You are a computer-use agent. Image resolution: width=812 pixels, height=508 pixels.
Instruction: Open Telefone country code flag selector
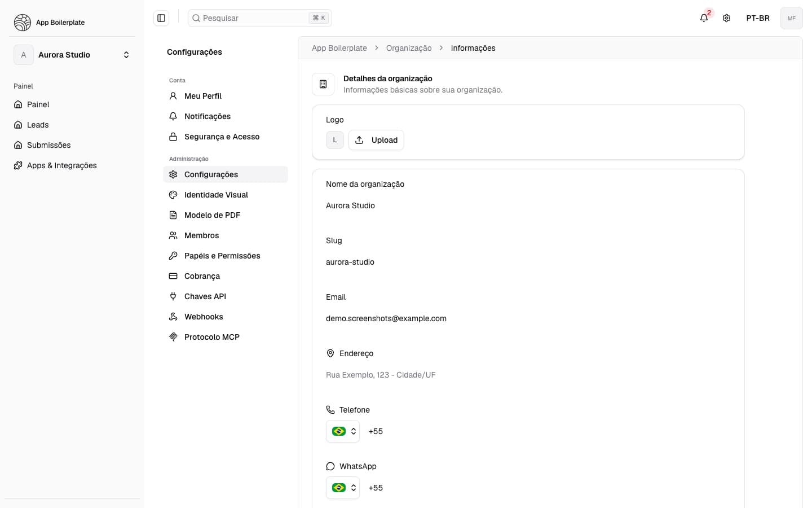pos(343,431)
